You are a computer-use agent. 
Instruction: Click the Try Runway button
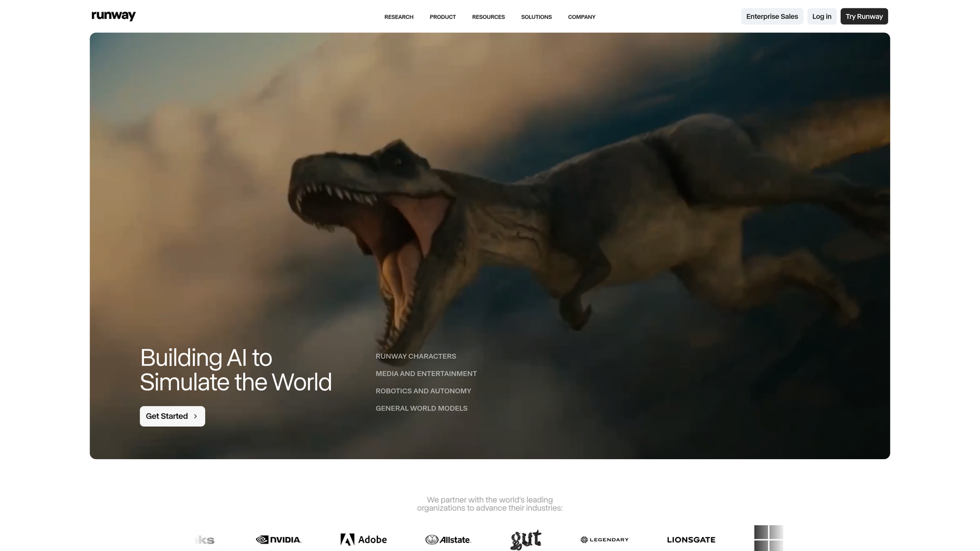[864, 16]
